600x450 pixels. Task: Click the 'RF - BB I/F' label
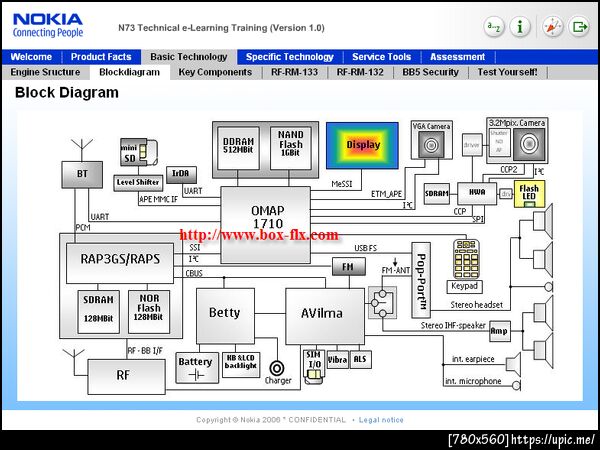[x=145, y=351]
